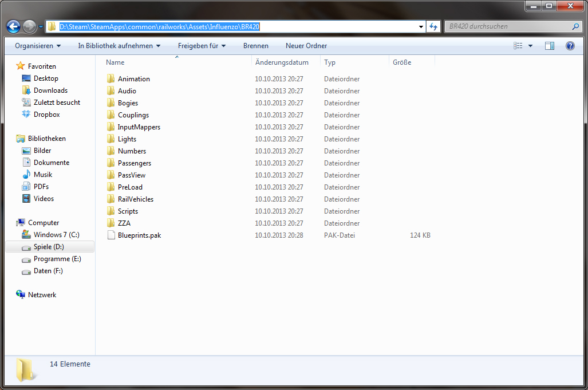Expand the address bar history dropdown
Image resolution: width=588 pixels, height=390 pixels.
click(x=421, y=26)
